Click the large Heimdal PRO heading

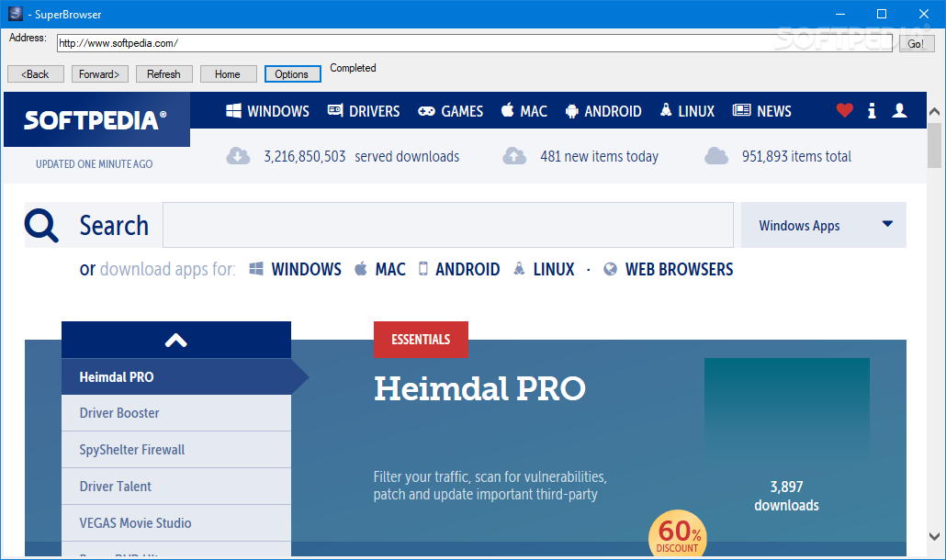pyautogui.click(x=479, y=389)
